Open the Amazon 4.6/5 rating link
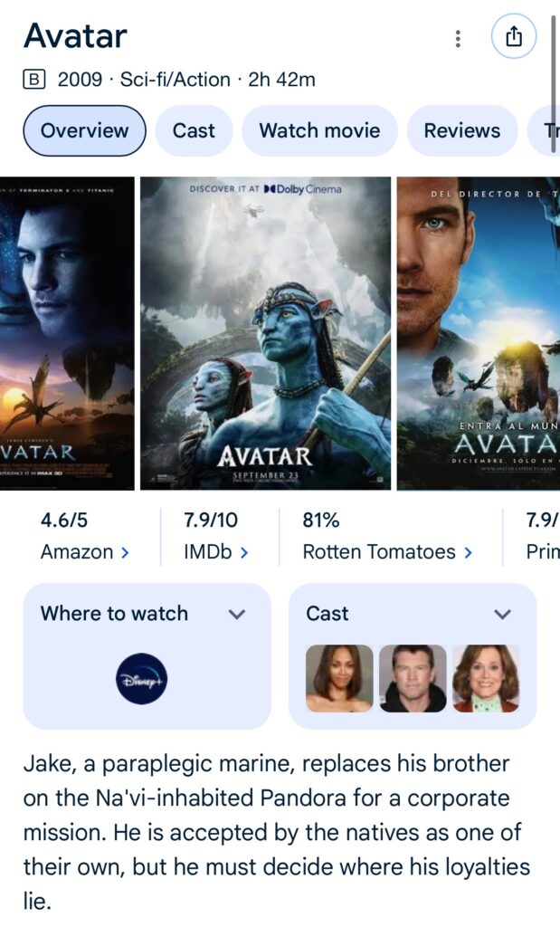Screen dimensions: 560x927 tap(85, 536)
